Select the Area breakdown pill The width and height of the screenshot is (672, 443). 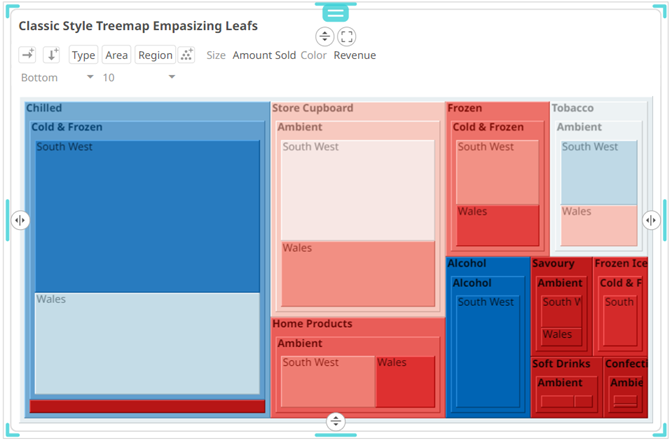(x=116, y=55)
